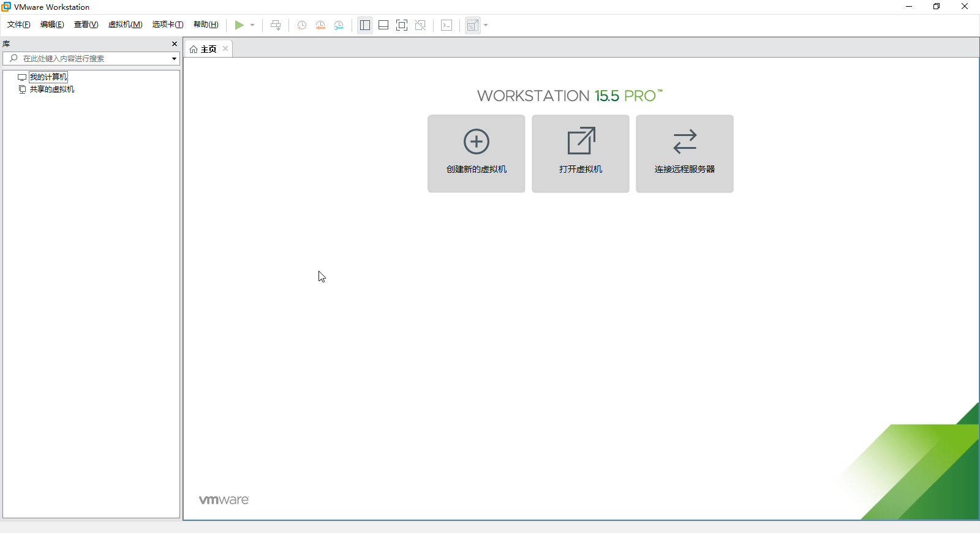
Task: Close the VMware Workstation window
Action: click(965, 7)
